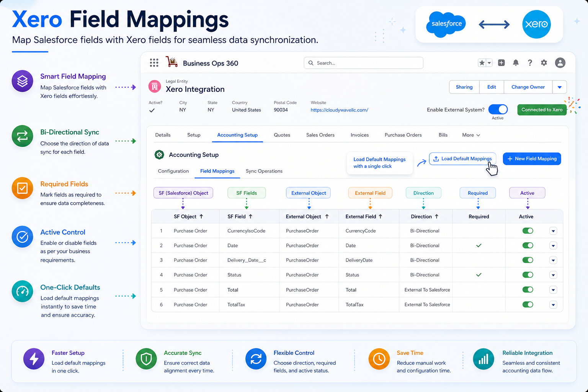Open the Sales Orders tab
Image resolution: width=588 pixels, height=392 pixels.
coord(320,135)
